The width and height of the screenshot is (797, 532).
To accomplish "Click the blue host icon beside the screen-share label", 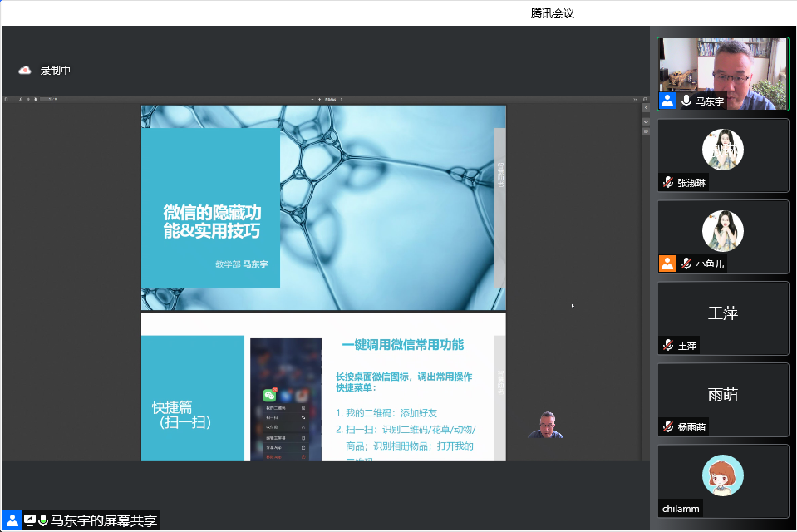I will [x=12, y=520].
